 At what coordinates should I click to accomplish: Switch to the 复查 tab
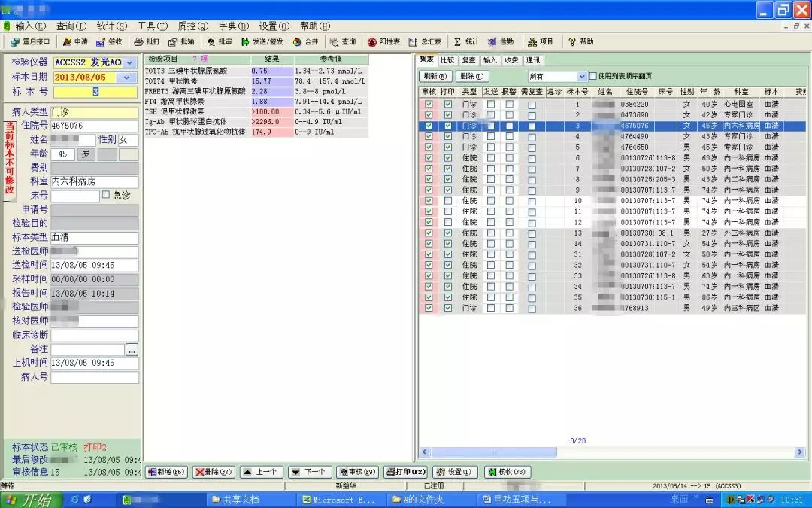(x=468, y=60)
